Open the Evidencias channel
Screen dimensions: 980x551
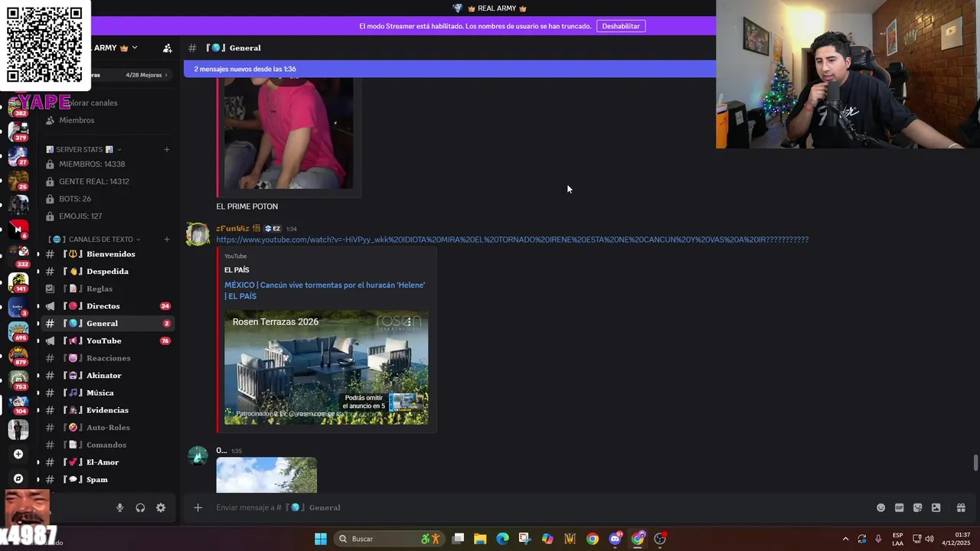[x=106, y=410]
